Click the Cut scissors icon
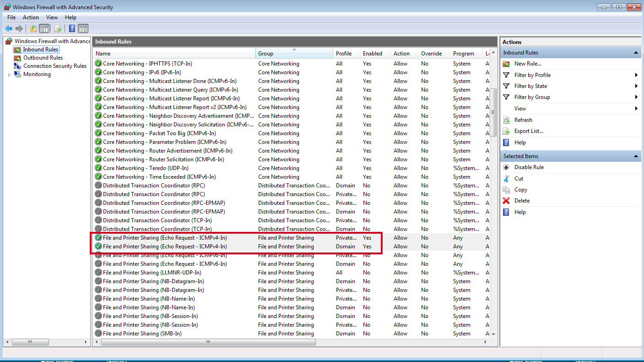The height and width of the screenshot is (362, 644). (507, 178)
